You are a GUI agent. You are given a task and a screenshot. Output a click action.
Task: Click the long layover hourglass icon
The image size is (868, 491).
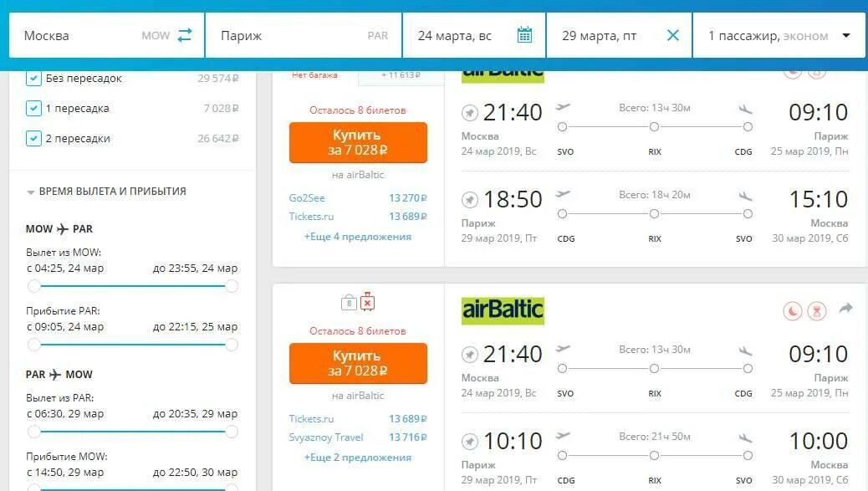816,311
